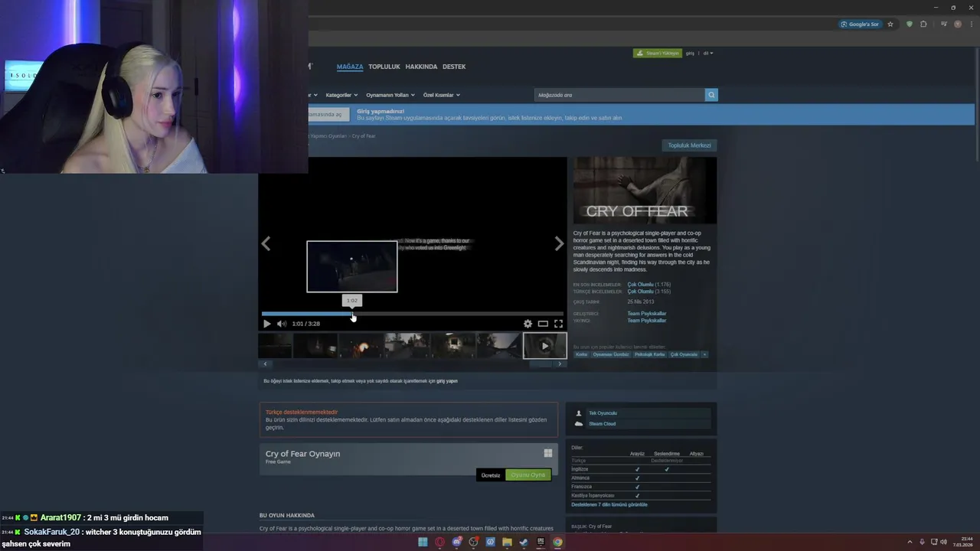
Task: Expand the Kategoriler dropdown
Action: 342,95
